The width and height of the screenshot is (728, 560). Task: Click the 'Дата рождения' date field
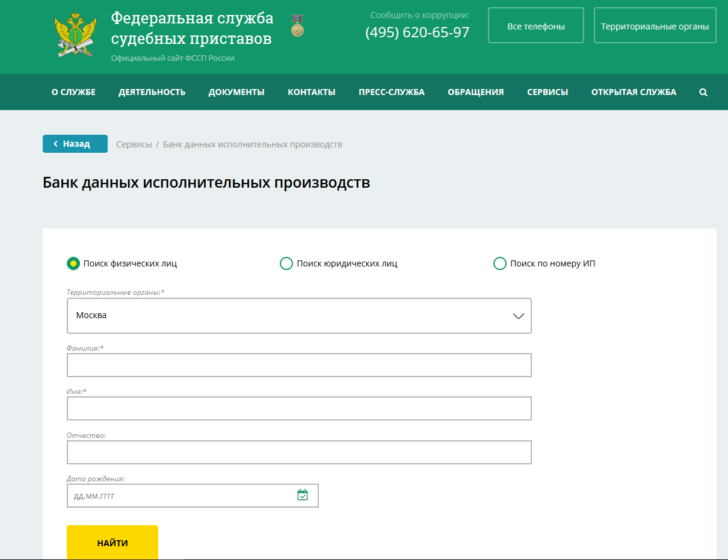pos(180,496)
